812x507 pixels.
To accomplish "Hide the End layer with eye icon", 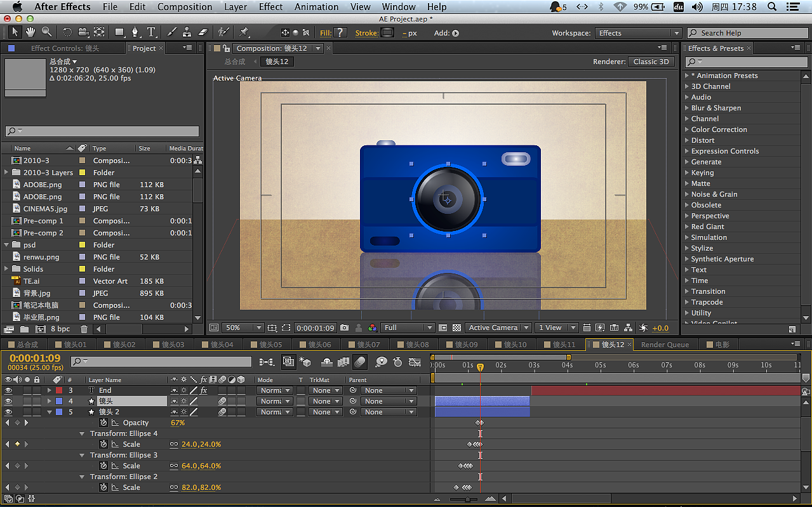I will click(x=8, y=390).
